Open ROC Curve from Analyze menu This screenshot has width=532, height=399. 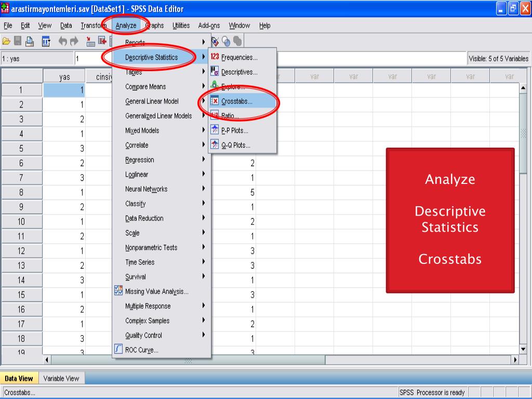tap(141, 350)
